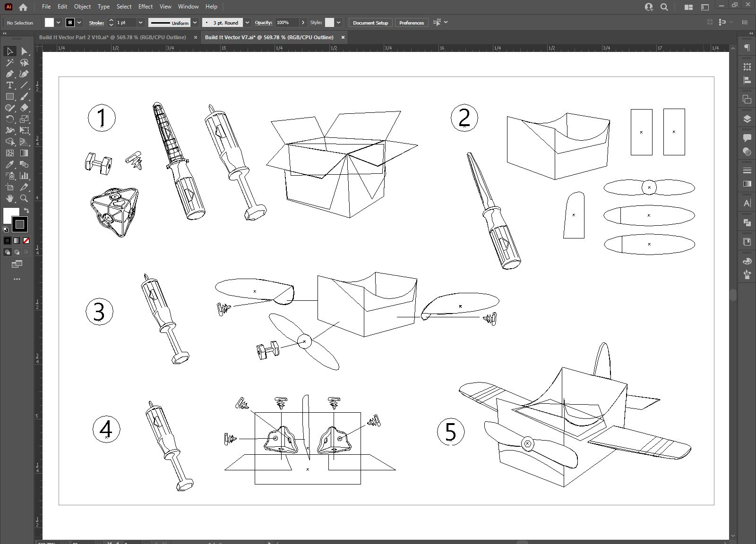Select the Eyedropper tool
756x544 pixels.
(9, 164)
